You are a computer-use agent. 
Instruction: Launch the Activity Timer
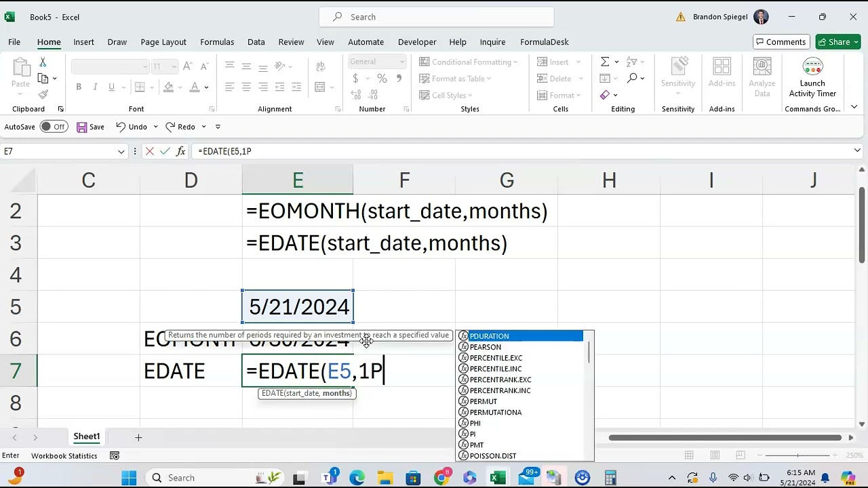coord(812,77)
